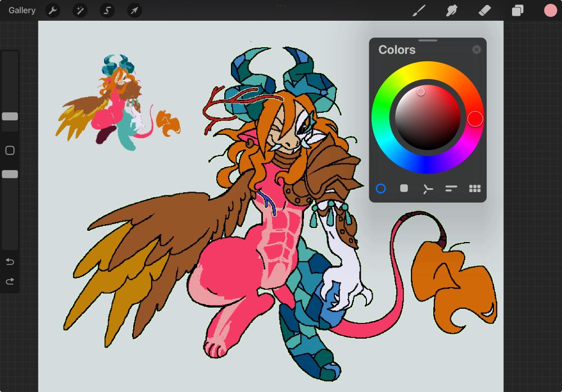The height and width of the screenshot is (392, 562).
Task: Open the Actions wrench menu
Action: tap(53, 11)
